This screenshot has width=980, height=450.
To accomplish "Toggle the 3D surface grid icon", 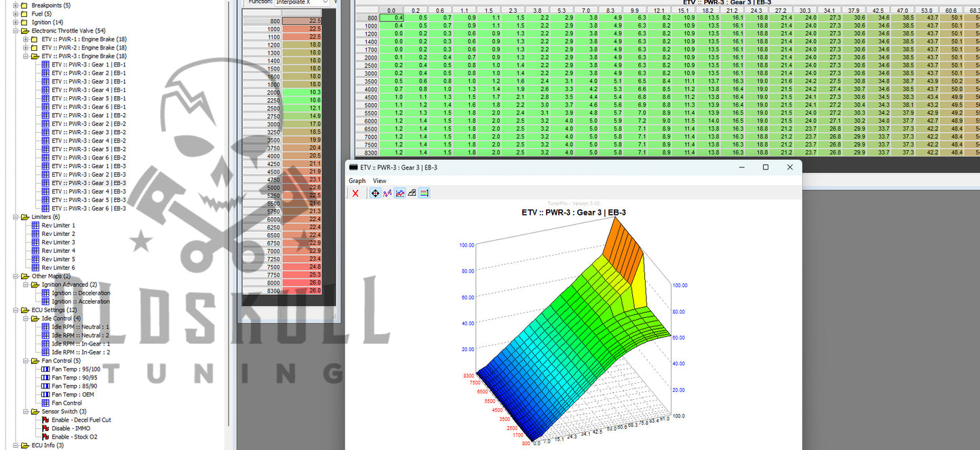I will [412, 193].
